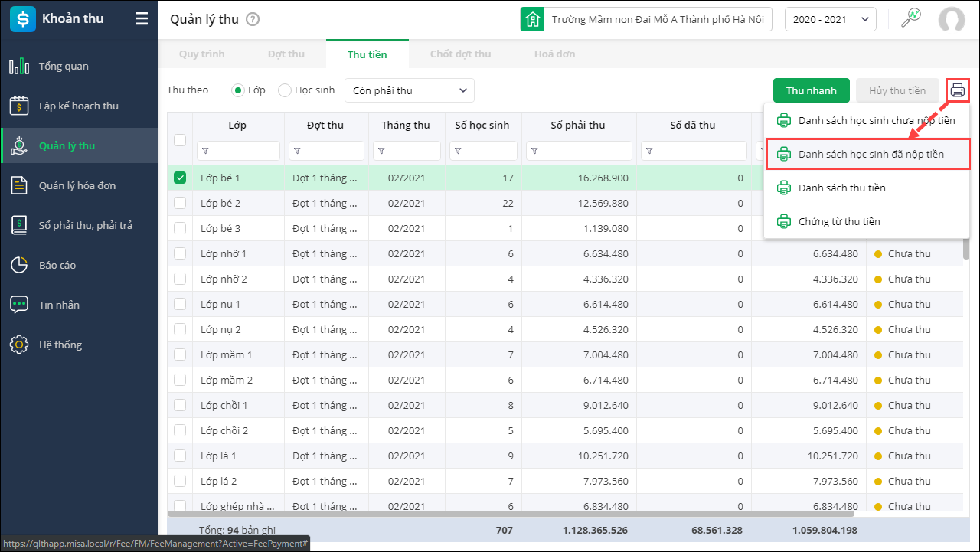Open the 2020 - 2021 school year dropdown

click(x=831, y=20)
